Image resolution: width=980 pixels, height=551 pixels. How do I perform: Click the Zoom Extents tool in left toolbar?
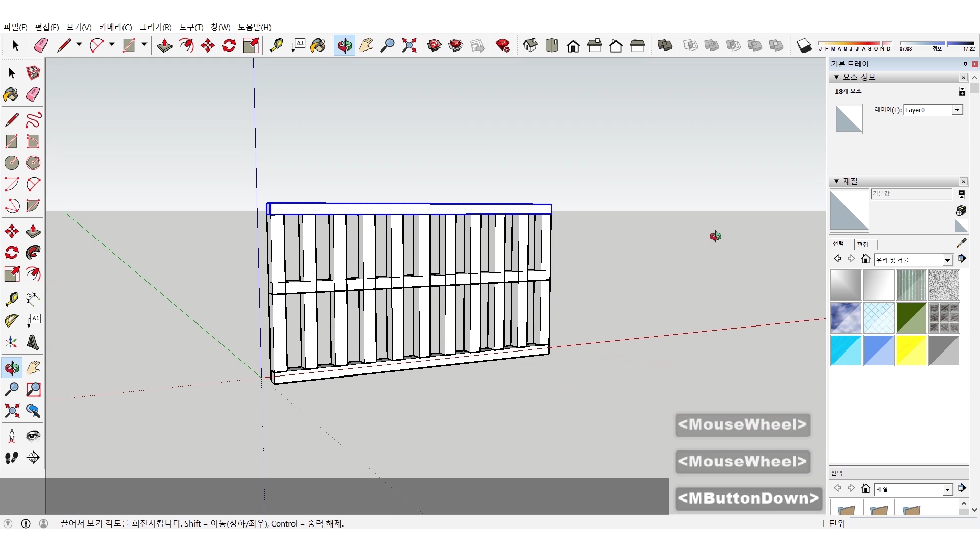click(12, 411)
